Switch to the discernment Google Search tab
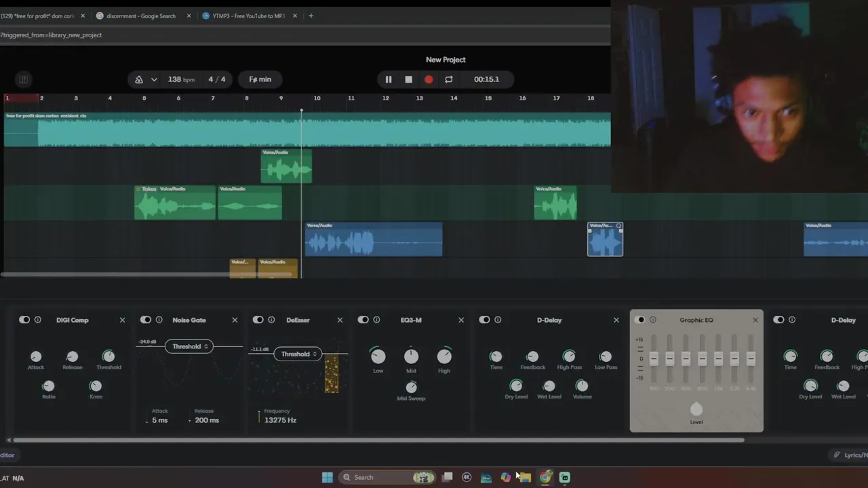The image size is (868, 488). [x=141, y=16]
